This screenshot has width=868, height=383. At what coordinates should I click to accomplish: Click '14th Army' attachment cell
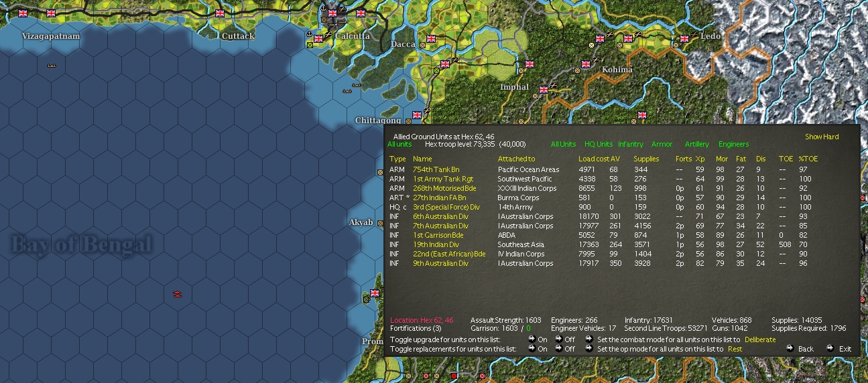click(515, 207)
